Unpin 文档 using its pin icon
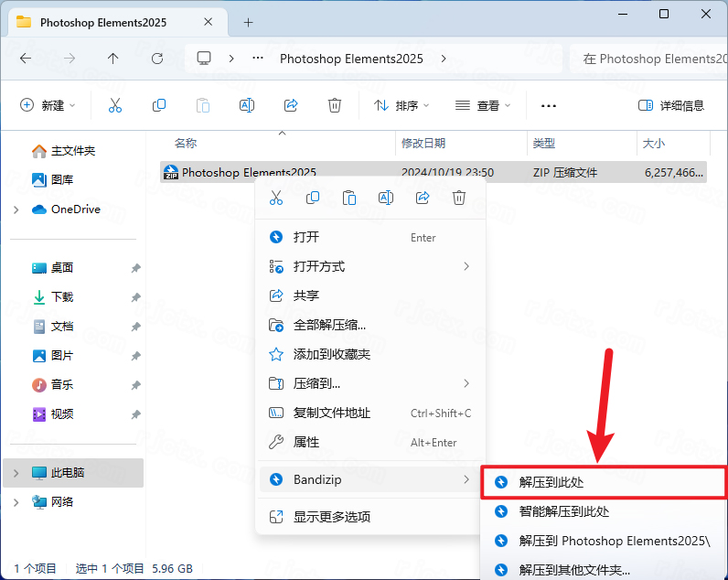This screenshot has width=728, height=580. click(x=135, y=327)
